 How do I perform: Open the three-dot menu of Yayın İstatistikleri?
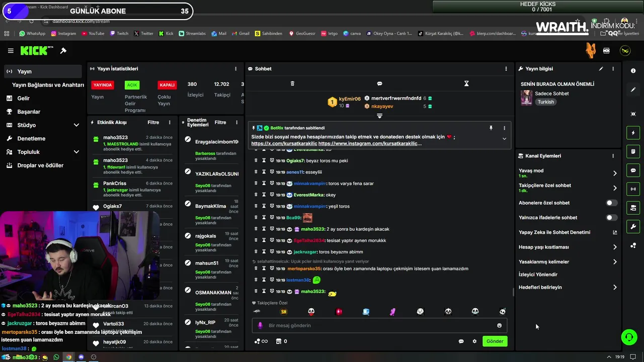[235, 69]
